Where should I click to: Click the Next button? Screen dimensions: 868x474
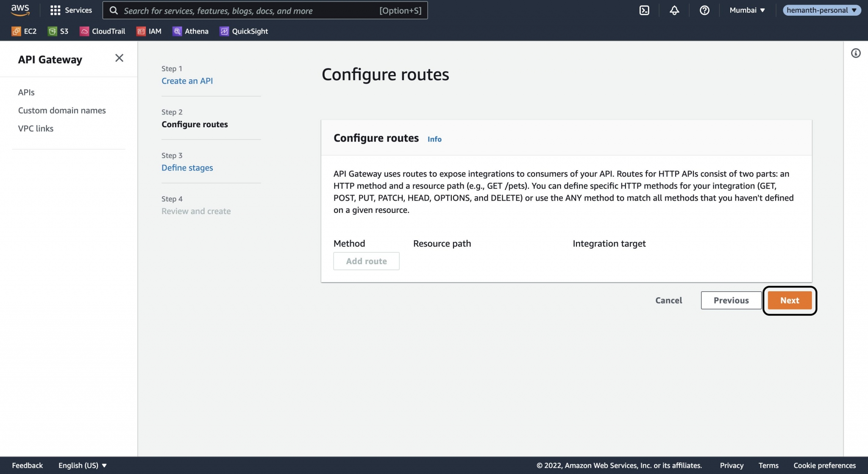click(x=789, y=300)
